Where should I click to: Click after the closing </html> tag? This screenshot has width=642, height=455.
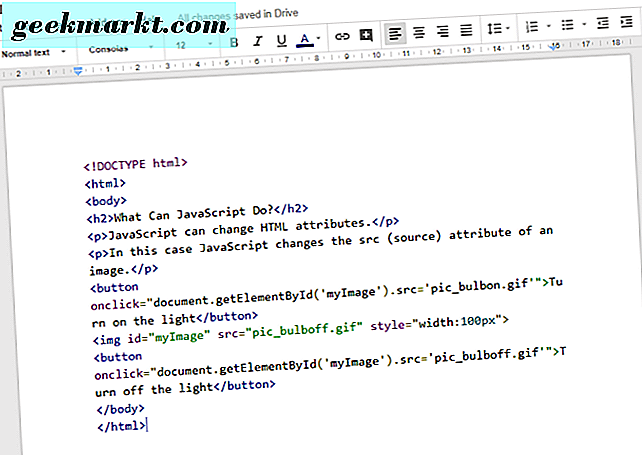coord(148,426)
